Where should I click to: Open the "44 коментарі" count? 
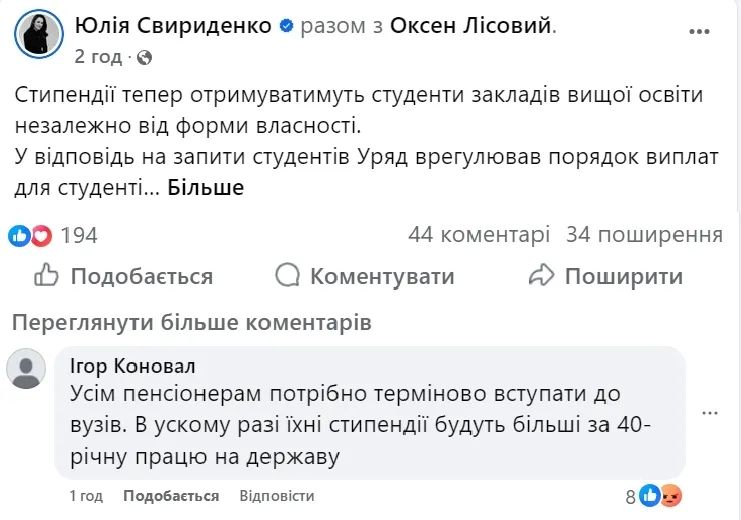click(479, 235)
